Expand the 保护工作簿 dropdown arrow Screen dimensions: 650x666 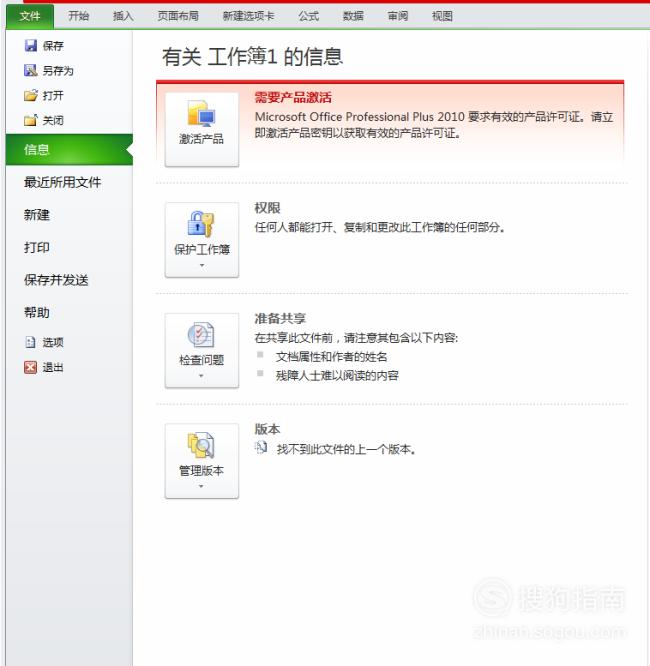[202, 265]
